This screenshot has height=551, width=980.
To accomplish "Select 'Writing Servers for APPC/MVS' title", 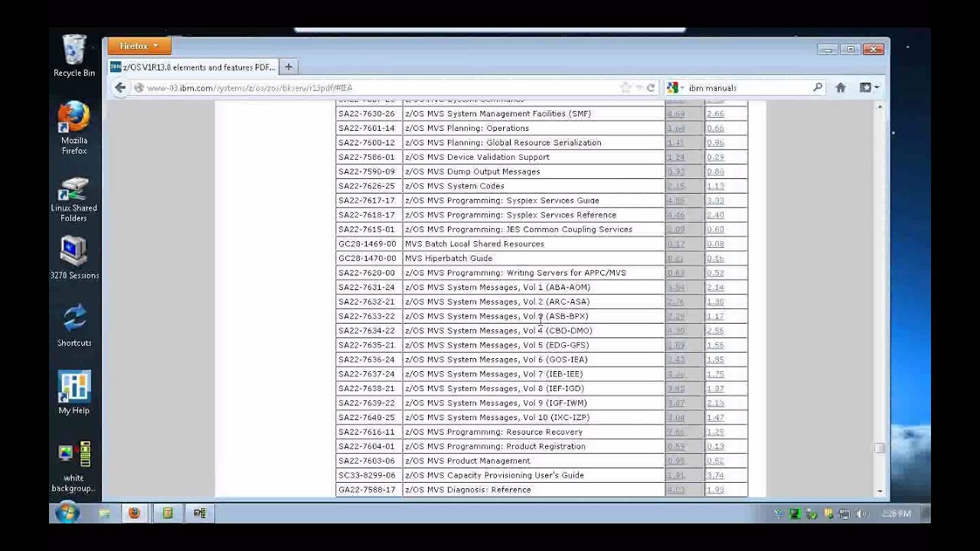I will coord(567,273).
